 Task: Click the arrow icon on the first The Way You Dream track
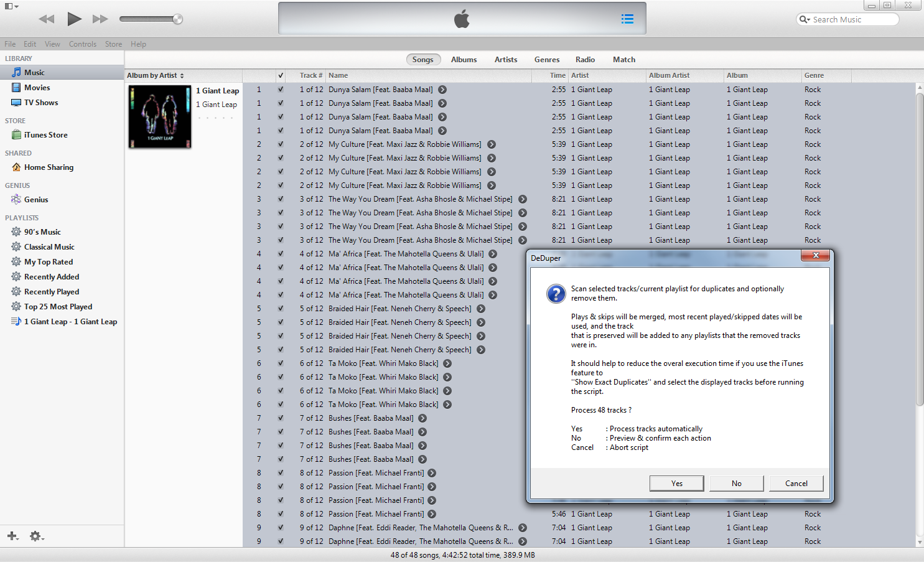pyautogui.click(x=523, y=199)
